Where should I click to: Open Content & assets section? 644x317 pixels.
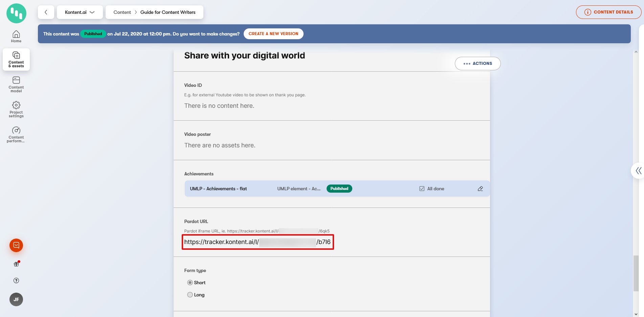click(x=16, y=59)
